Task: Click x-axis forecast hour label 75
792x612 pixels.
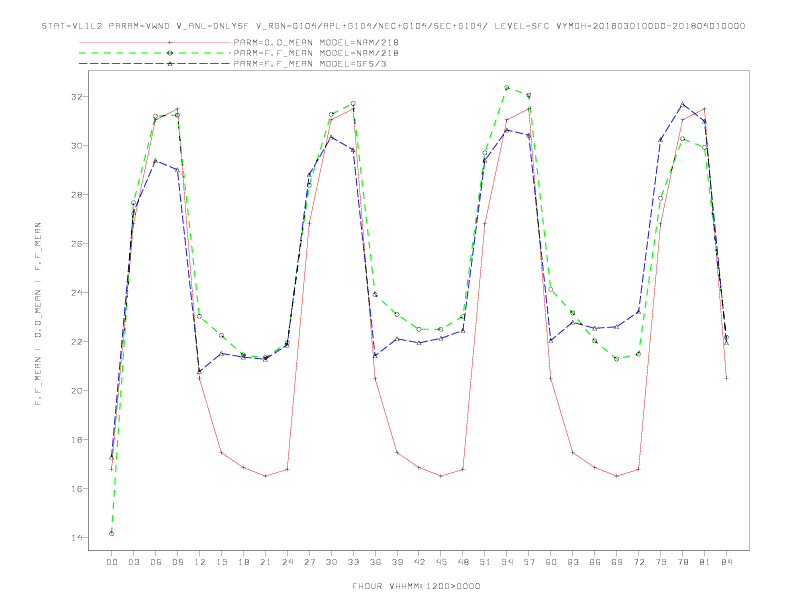Action: pos(661,562)
